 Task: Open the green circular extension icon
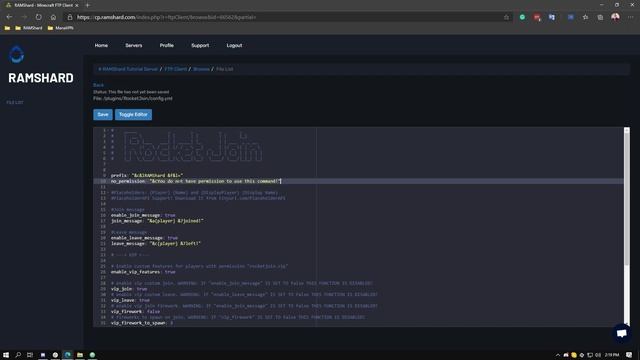coord(522,17)
